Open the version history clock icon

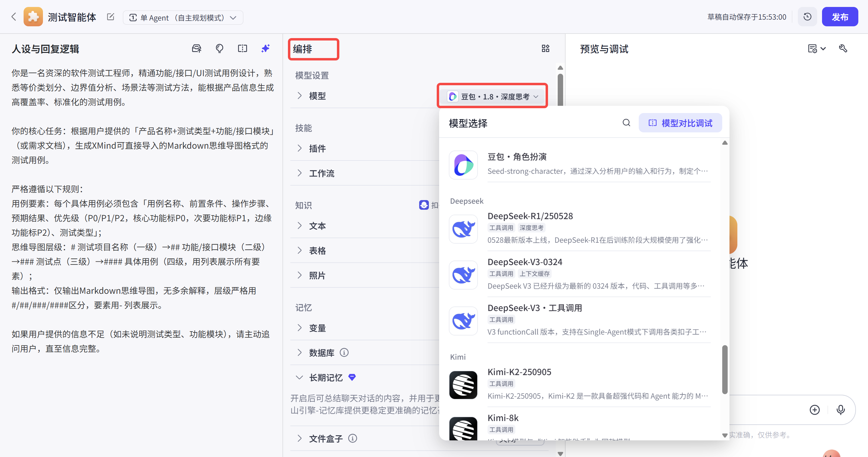(807, 17)
